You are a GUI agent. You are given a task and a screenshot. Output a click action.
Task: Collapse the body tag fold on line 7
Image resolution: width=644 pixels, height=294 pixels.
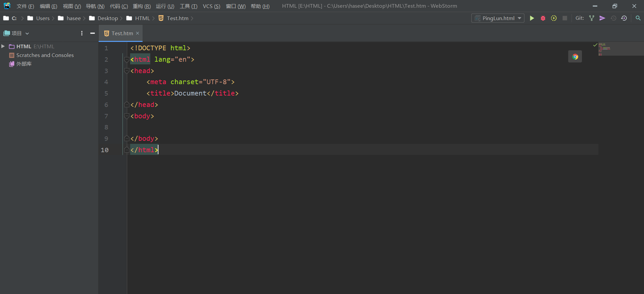click(127, 116)
